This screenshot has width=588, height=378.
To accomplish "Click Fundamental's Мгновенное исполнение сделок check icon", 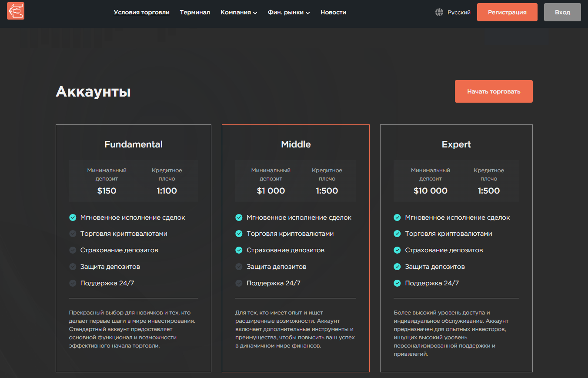I will tap(73, 217).
